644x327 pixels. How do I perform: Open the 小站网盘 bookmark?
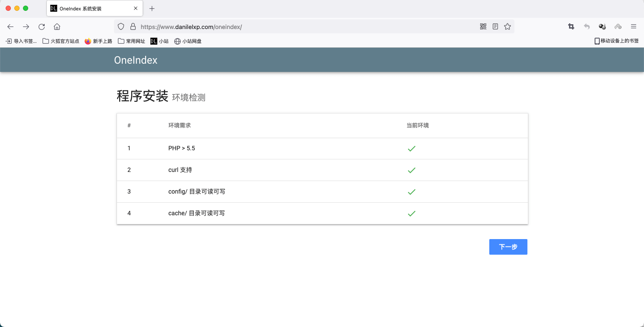click(x=188, y=41)
